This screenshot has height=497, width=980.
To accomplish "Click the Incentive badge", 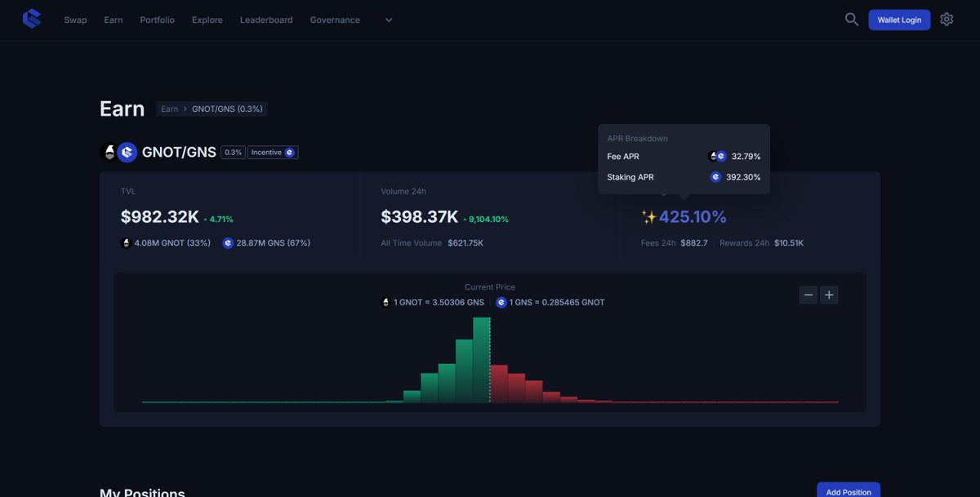I will pyautogui.click(x=273, y=153).
